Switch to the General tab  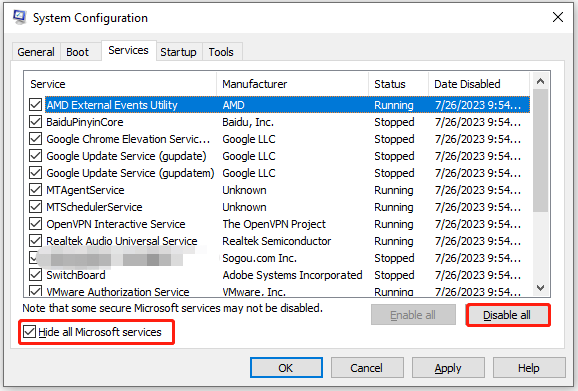pos(36,52)
